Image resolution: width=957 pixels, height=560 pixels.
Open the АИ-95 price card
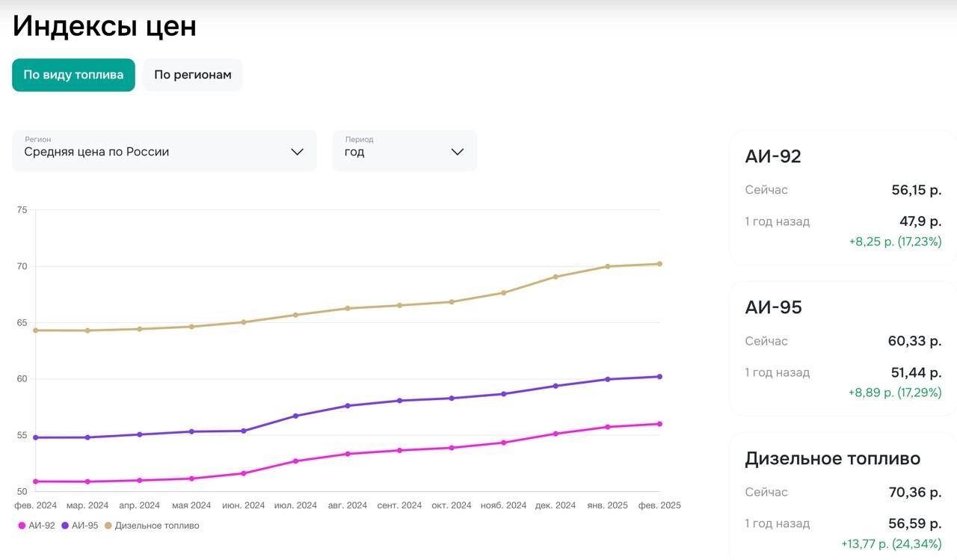[x=843, y=349]
